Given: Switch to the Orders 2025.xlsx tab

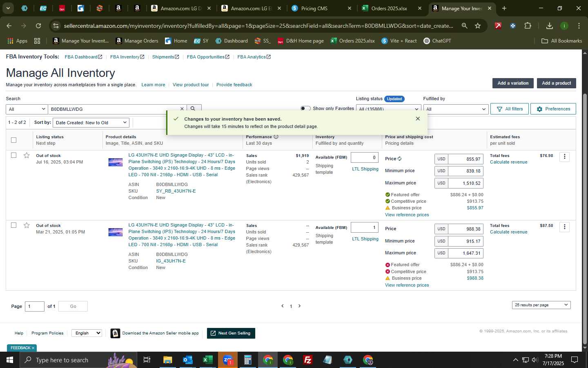Looking at the screenshot, I should (x=392, y=8).
